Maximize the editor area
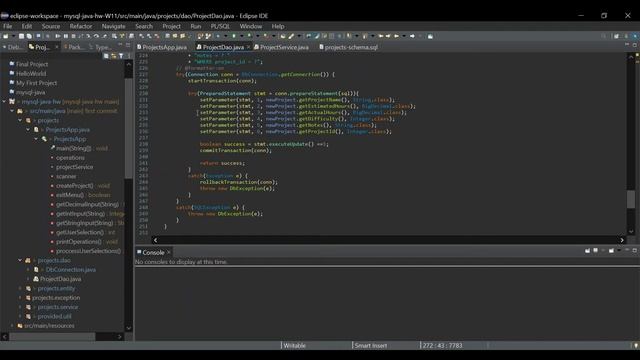640x360 pixels. (635, 44)
